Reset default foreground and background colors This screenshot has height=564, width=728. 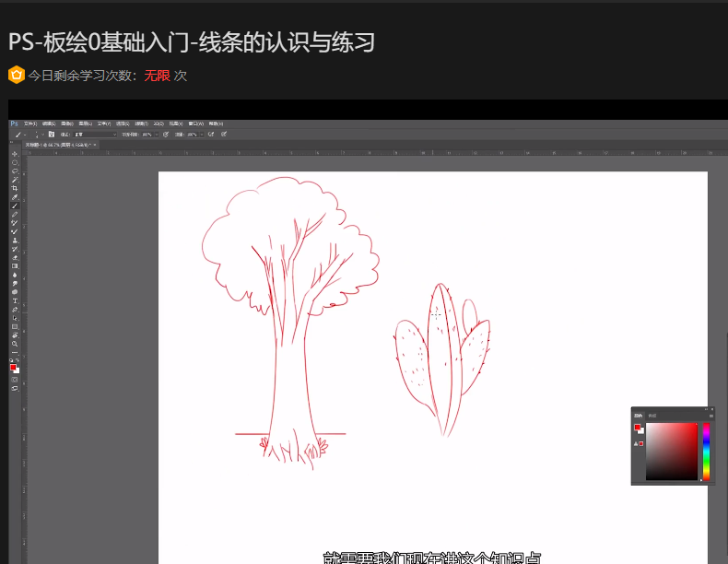pos(12,360)
